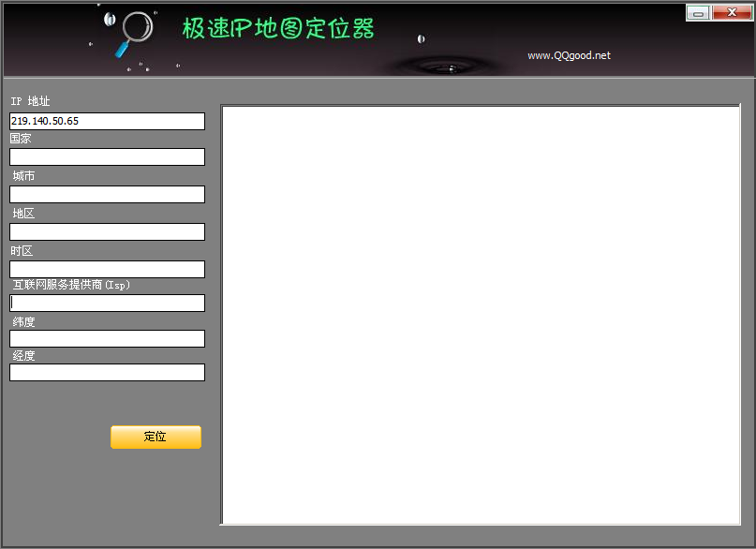Click the 极速IP地图定位器 title text
This screenshot has width=756, height=549.
278,29
